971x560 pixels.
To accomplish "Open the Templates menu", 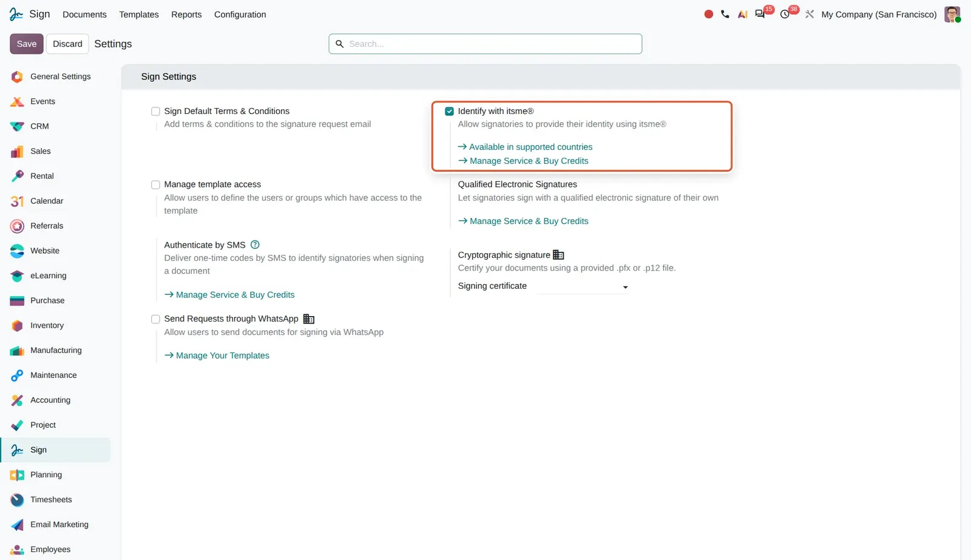I will (x=139, y=14).
